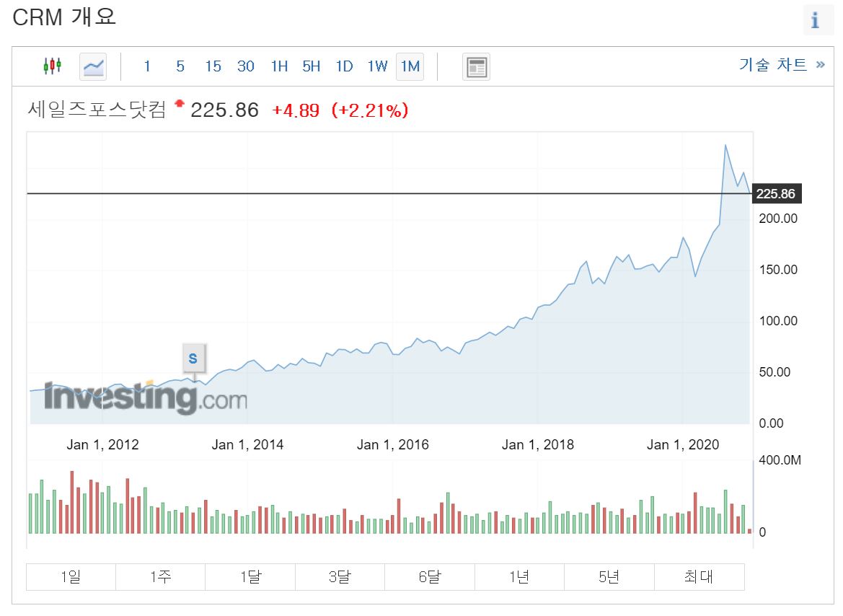Click the S split event marker on the chart
This screenshot has width=843, height=616.
[x=195, y=357]
